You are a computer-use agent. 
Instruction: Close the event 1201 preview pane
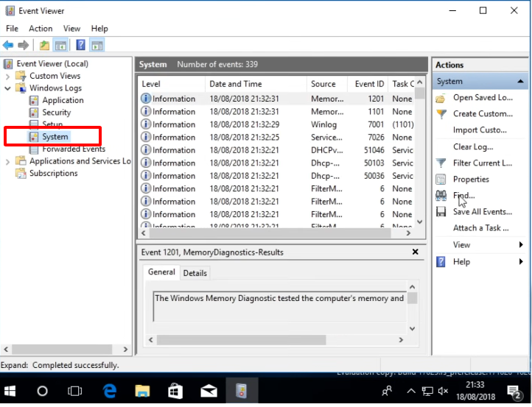[415, 252]
